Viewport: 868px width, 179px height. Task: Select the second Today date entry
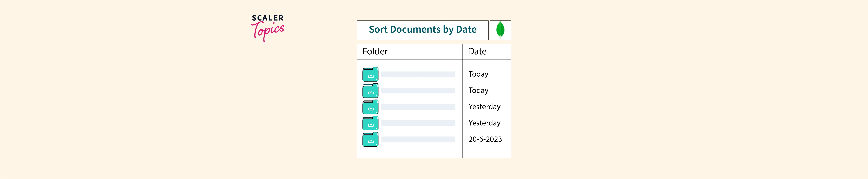(x=478, y=90)
